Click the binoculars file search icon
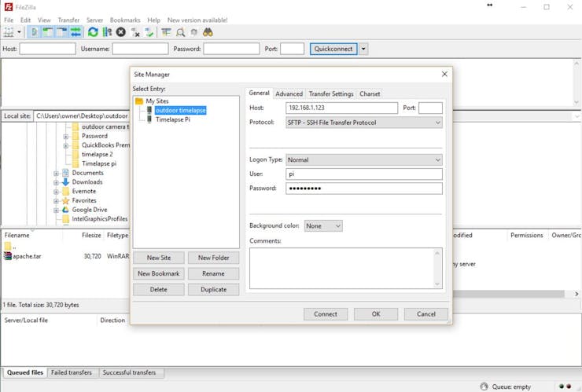This screenshot has width=582, height=392. click(x=208, y=32)
